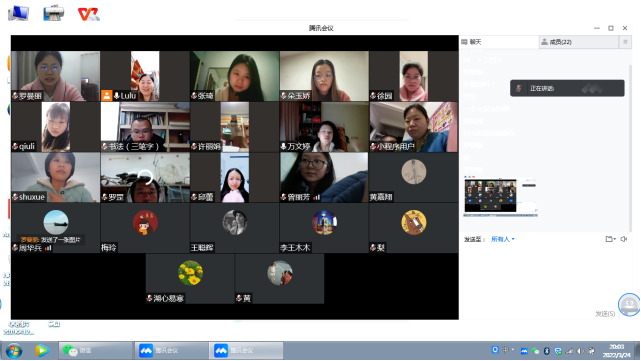This screenshot has height=361, width=641.
Task: Open the chat panel options menu icon
Action: coord(625,42)
